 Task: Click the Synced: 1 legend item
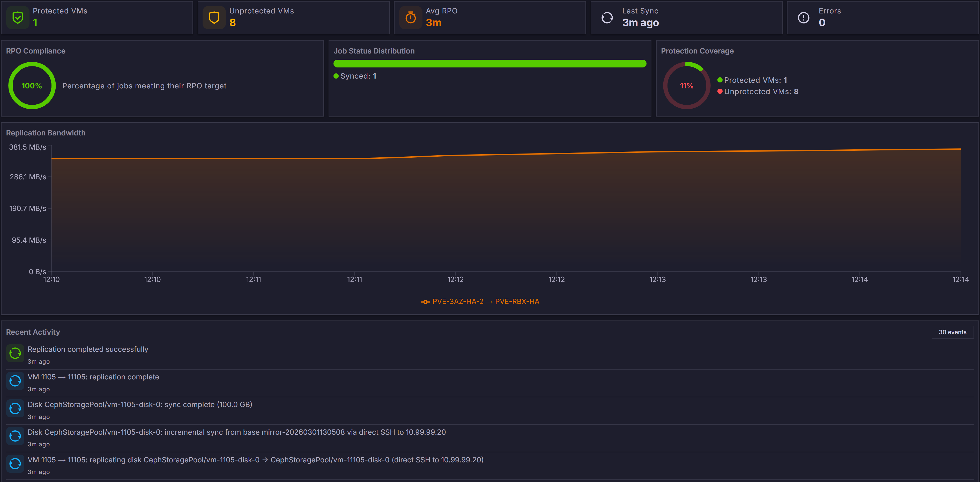click(355, 76)
